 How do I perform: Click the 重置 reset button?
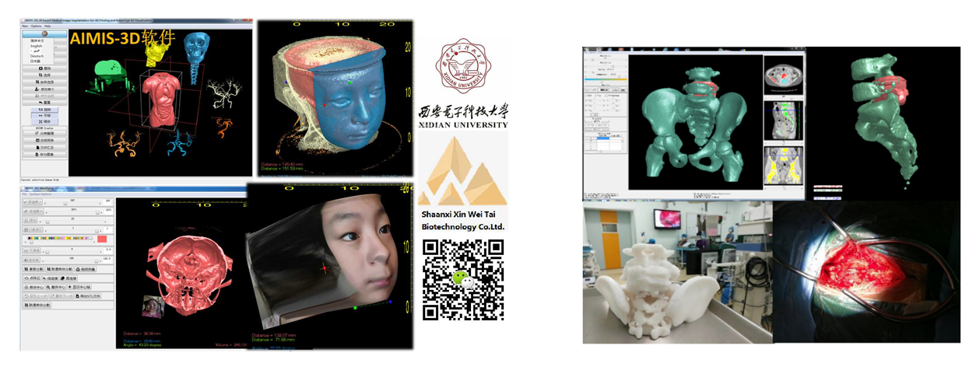(x=46, y=103)
